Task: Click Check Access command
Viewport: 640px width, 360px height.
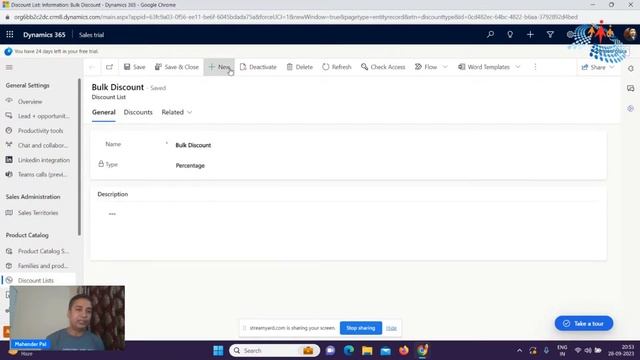Action: coord(383,67)
